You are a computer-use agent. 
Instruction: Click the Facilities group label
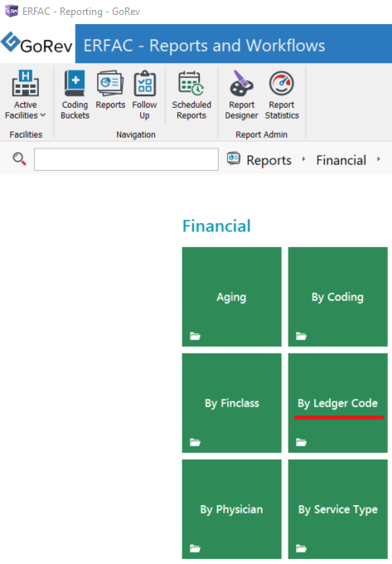coord(26,134)
